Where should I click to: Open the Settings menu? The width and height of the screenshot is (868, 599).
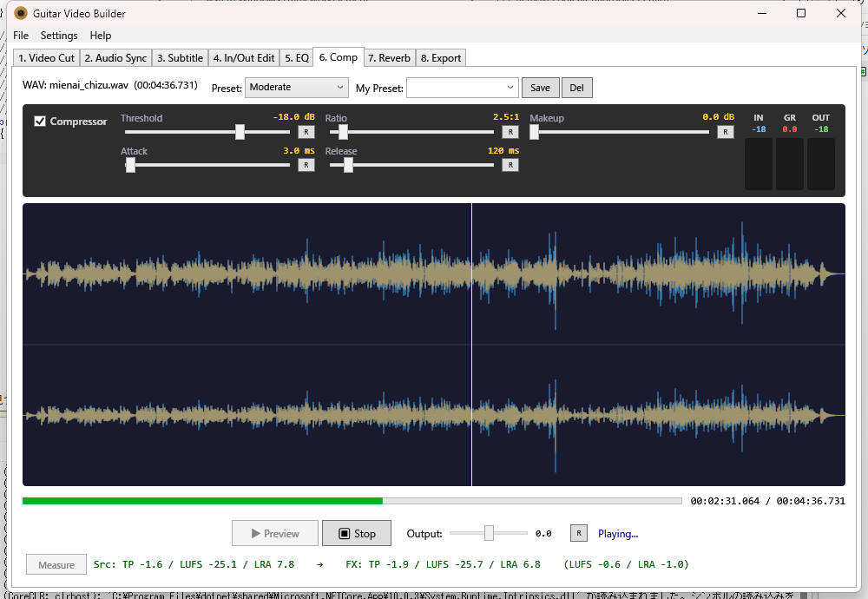tap(59, 36)
